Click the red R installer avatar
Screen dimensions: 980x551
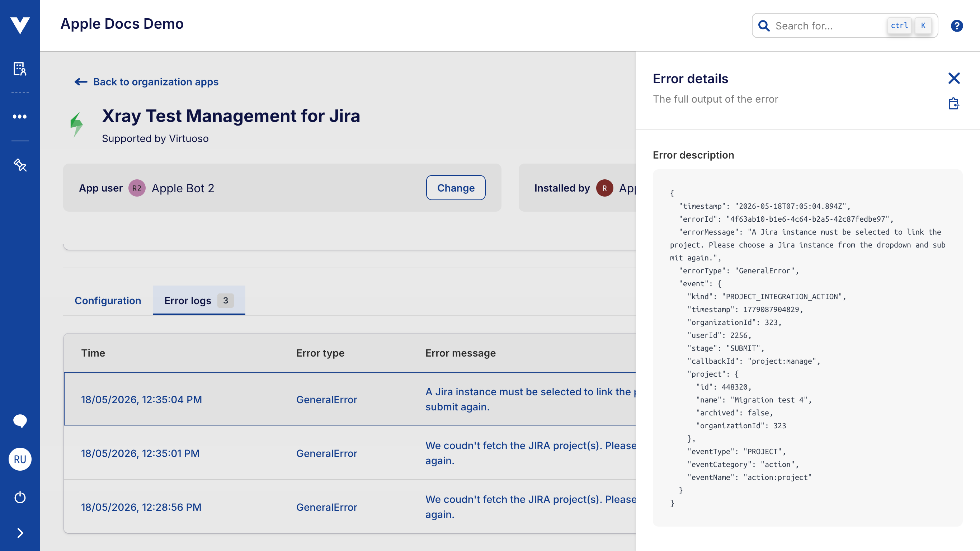pos(604,188)
